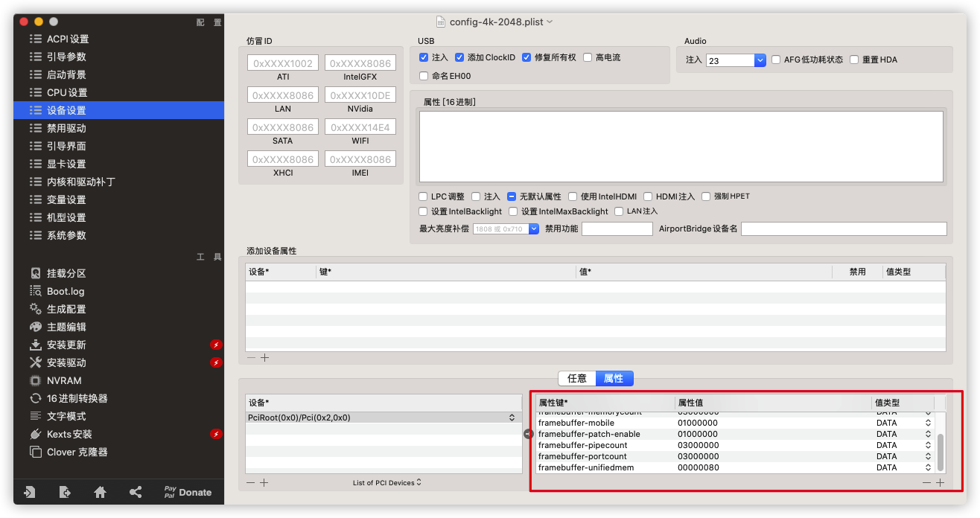Click the PayPal Donate button
Viewport: 980px width, 518px height.
[188, 492]
